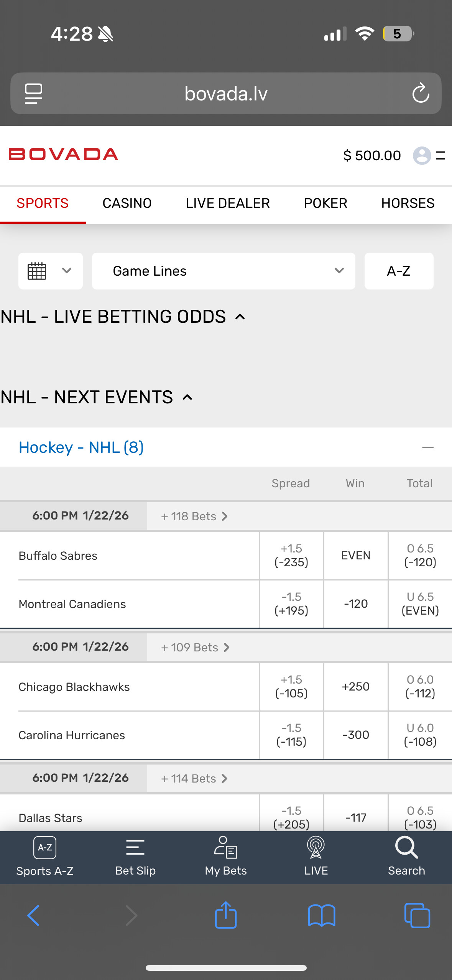Select Buffalo Sabres EVEN moneyline
The width and height of the screenshot is (452, 980).
pos(356,556)
